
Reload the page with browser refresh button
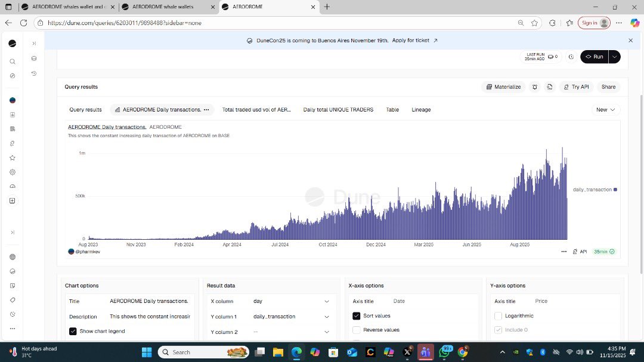tap(23, 23)
